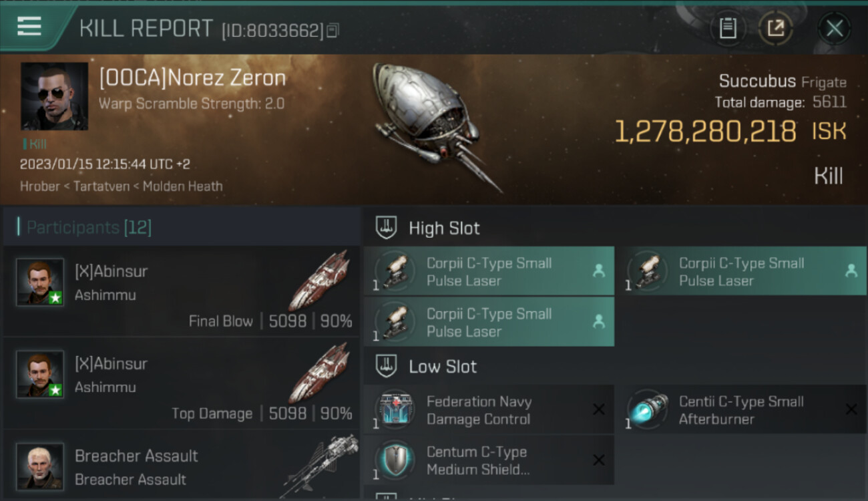Viewport: 868px width, 501px height.
Task: Select Centum C-Type Medium Shield module icon
Action: click(x=395, y=460)
